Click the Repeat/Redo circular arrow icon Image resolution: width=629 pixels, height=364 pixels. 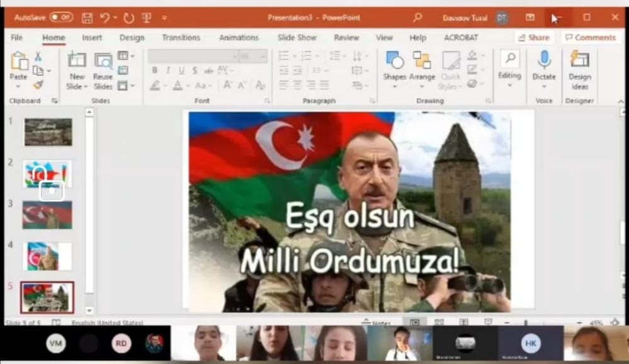click(129, 18)
